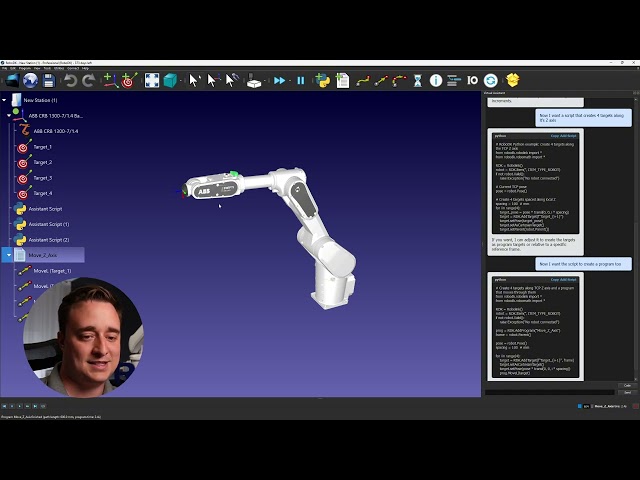The image size is (640, 480).
Task: Select the ABB CRB 1300-7/1.4 robot item
Action: 56,131
